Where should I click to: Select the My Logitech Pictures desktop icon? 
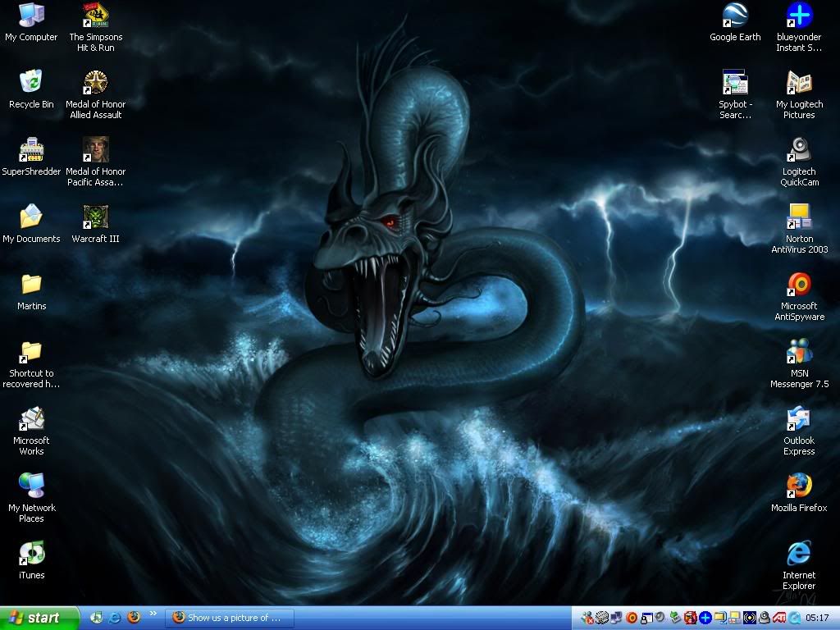(x=799, y=95)
